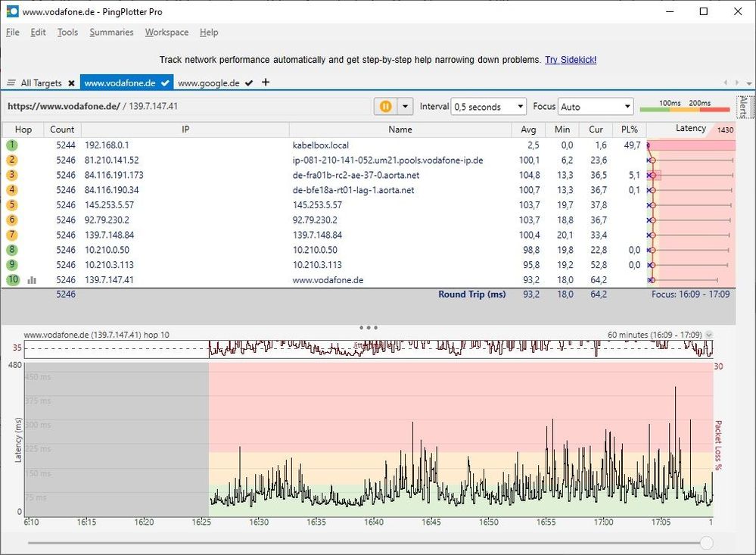Click the hop 7 orange circle icon
Image resolution: width=756 pixels, height=555 pixels.
pos(11,235)
